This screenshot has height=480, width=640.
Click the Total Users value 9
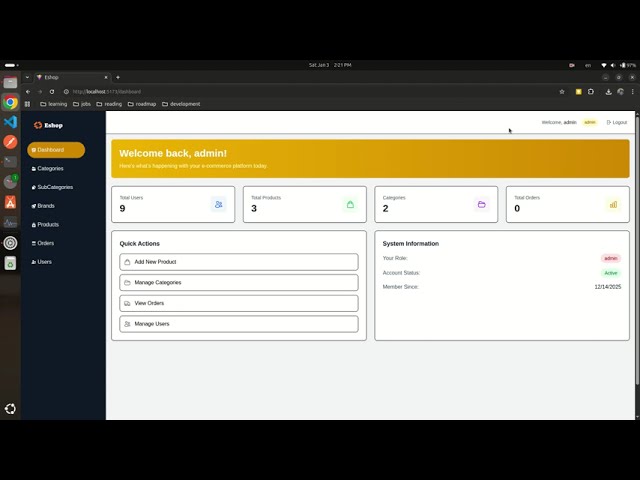122,209
